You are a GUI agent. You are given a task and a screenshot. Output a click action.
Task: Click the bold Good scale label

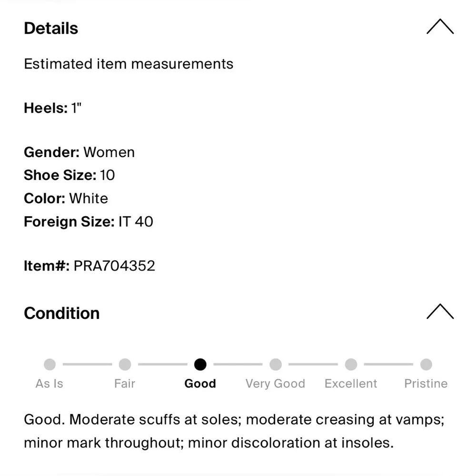tap(200, 384)
